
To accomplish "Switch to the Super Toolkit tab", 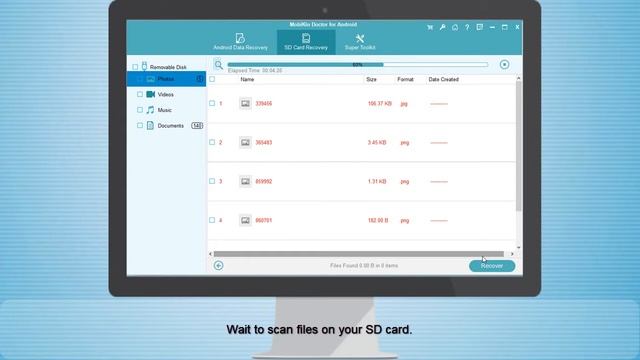I will [x=360, y=42].
